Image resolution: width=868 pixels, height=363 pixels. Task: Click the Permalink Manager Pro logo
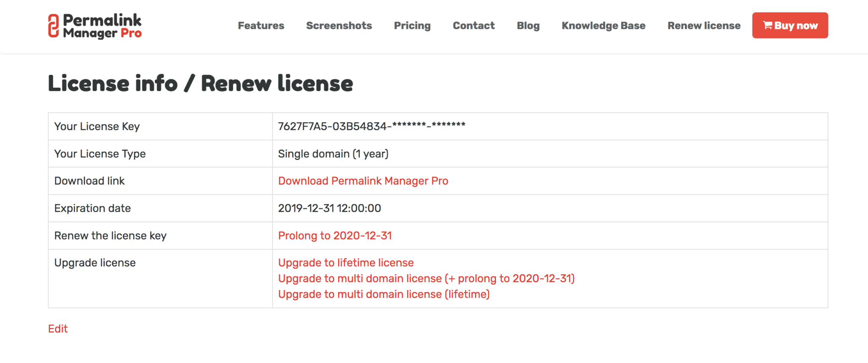click(95, 26)
